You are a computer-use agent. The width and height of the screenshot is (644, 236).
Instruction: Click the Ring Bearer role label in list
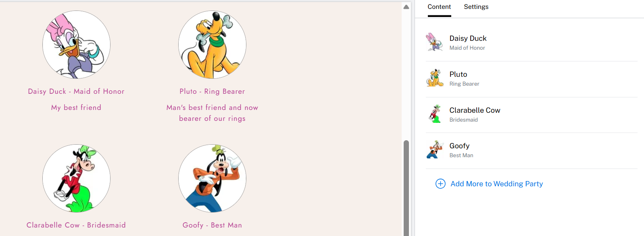point(464,84)
